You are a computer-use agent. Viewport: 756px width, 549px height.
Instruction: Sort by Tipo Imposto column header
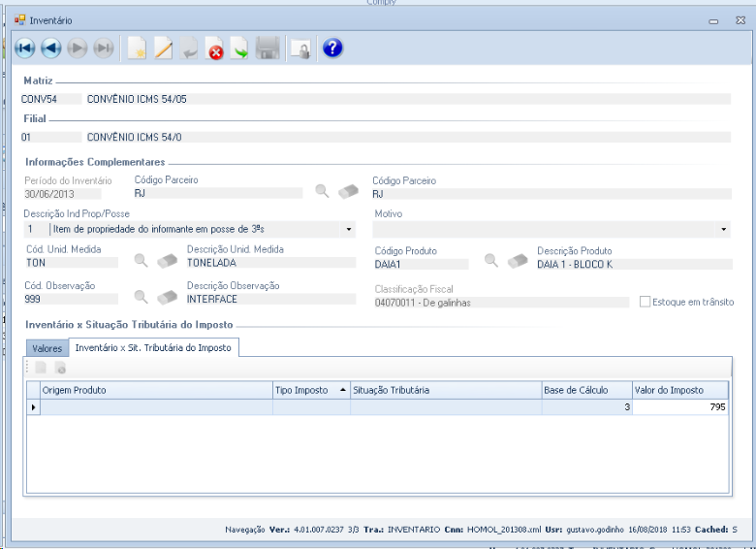point(311,390)
